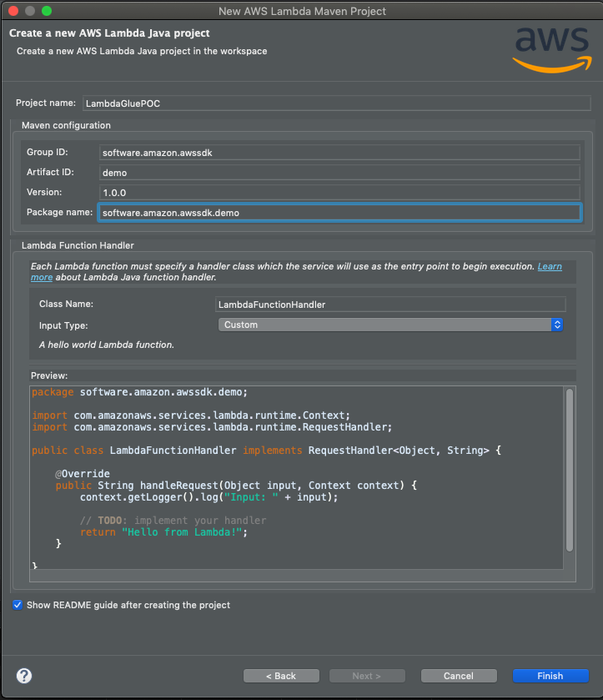The height and width of the screenshot is (700, 603).
Task: Click the AWS logo in header
Action: 552,49
